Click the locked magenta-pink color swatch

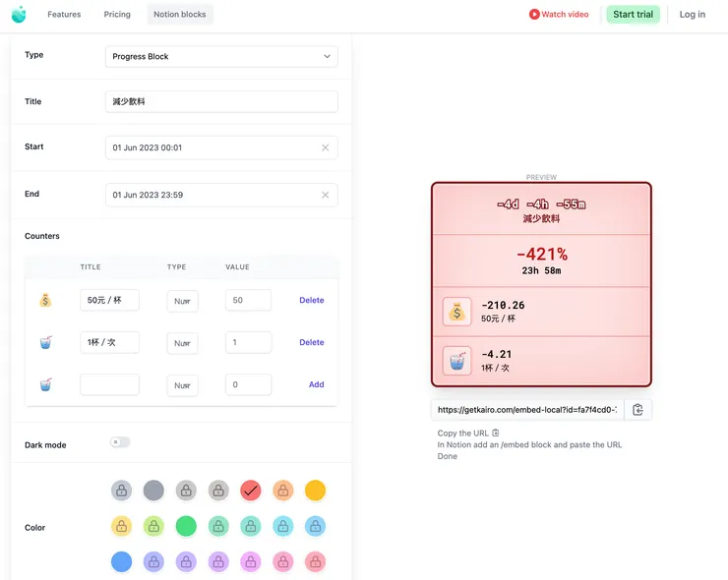click(x=251, y=562)
